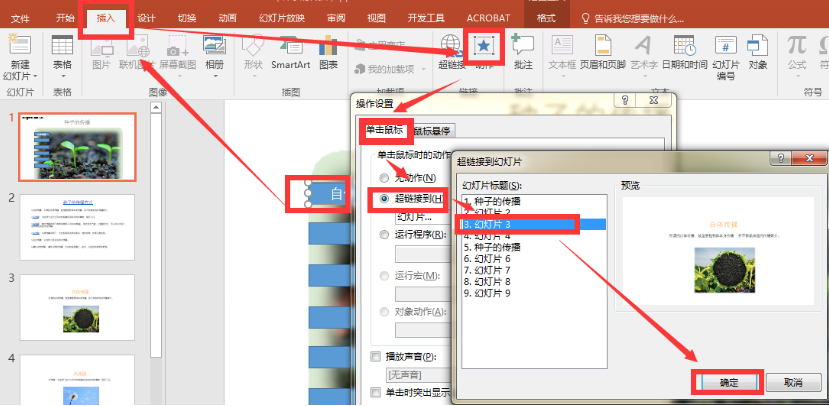Switch to the 单击鼠标 dialog tab
The image size is (829, 406).
tap(384, 130)
